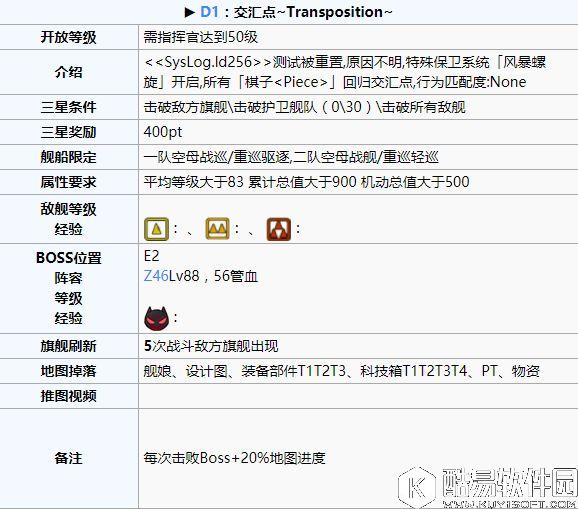Select the SysLog.Id256 introduction text
This screenshot has height=509, width=578.
(345, 72)
